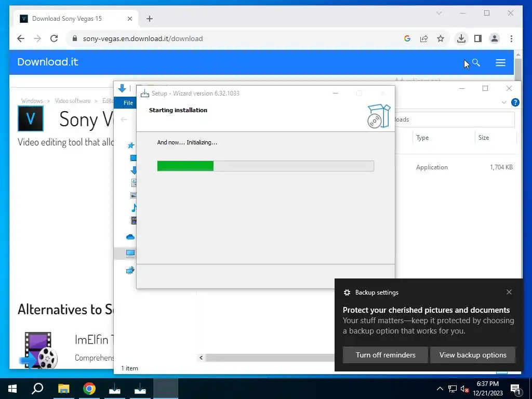Open Chrome downloads tray icon

tap(461, 38)
